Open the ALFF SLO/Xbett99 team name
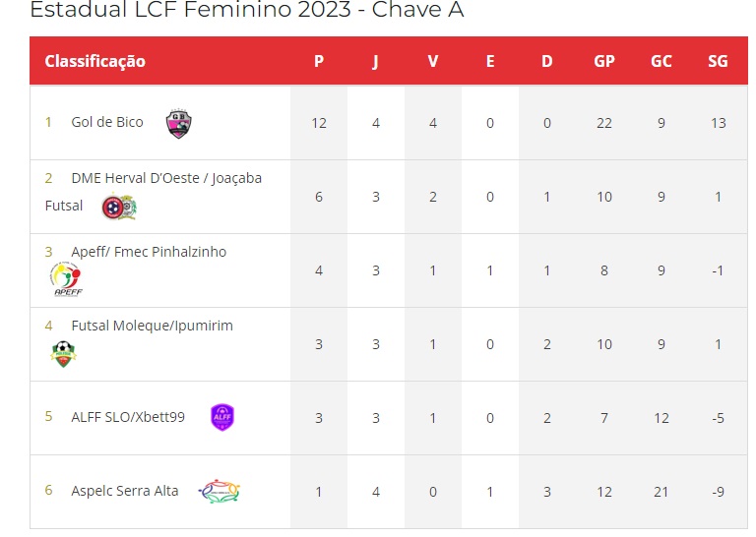This screenshot has width=756, height=537. pos(128,417)
